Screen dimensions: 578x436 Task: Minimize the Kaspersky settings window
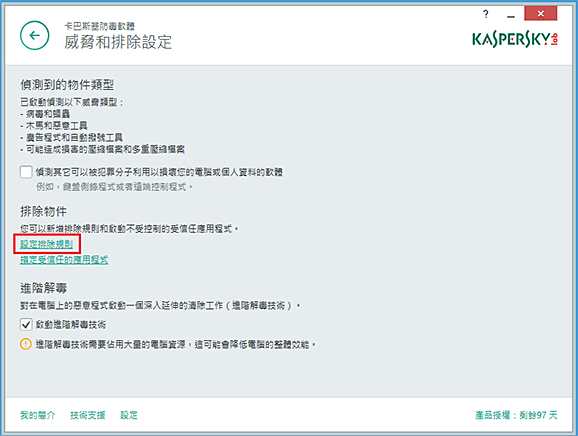click(511, 15)
